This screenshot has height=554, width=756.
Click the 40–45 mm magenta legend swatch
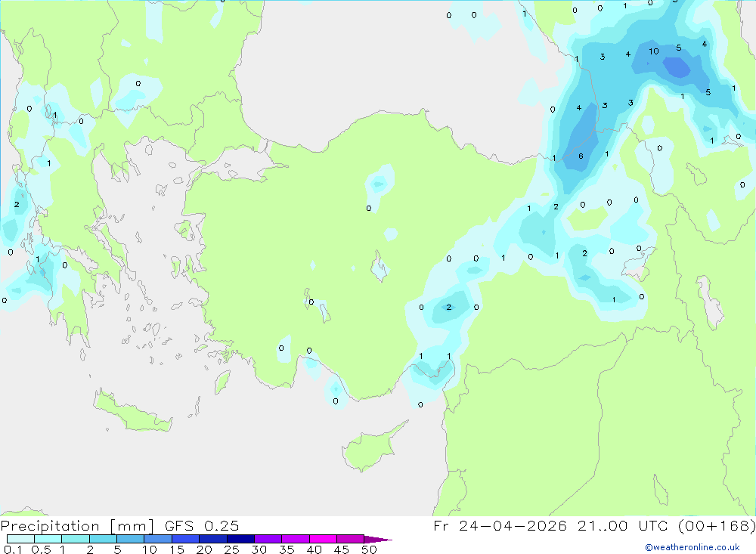pos(323,539)
